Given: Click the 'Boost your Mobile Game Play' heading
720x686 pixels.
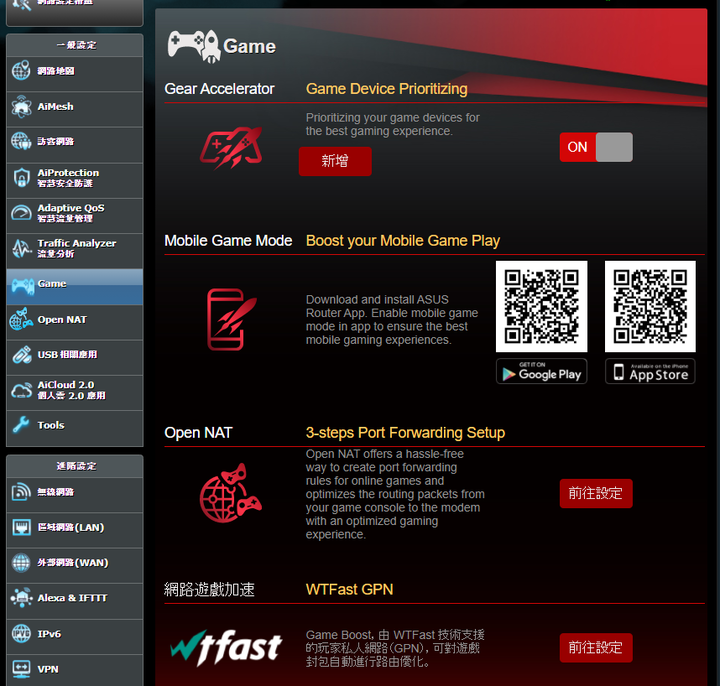Looking at the screenshot, I should pyautogui.click(x=403, y=241).
